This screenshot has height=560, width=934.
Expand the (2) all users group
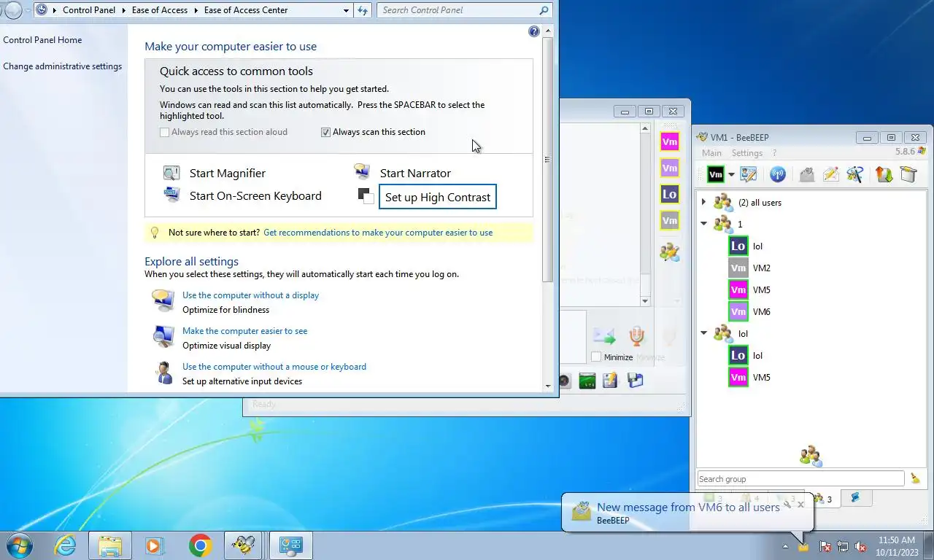(x=703, y=202)
